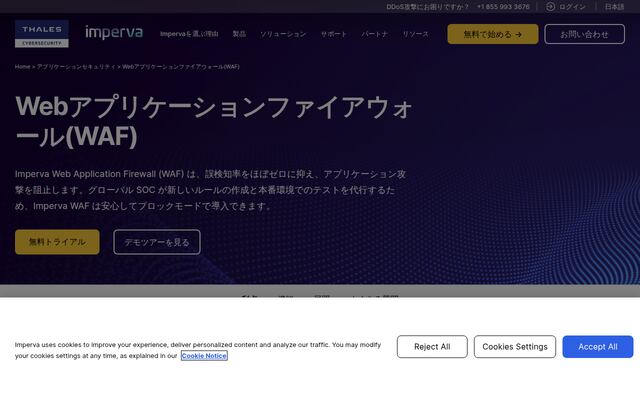Open the リソース menu

415,34
